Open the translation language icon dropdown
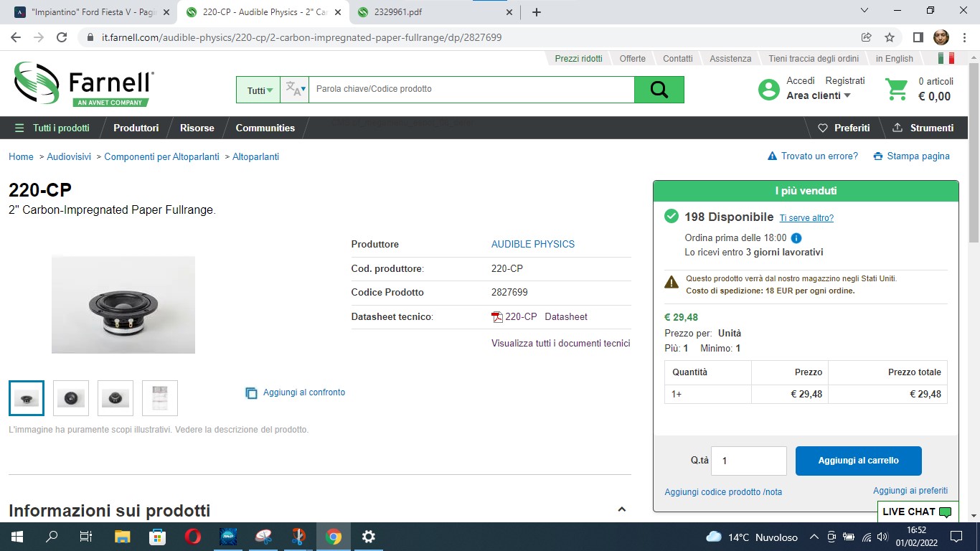This screenshot has width=980, height=551. coord(295,90)
